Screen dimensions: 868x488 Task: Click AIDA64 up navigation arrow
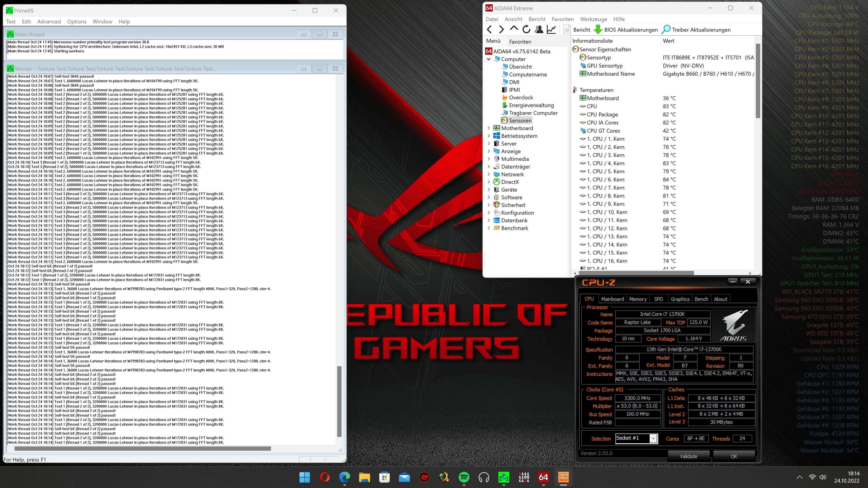pos(514,29)
